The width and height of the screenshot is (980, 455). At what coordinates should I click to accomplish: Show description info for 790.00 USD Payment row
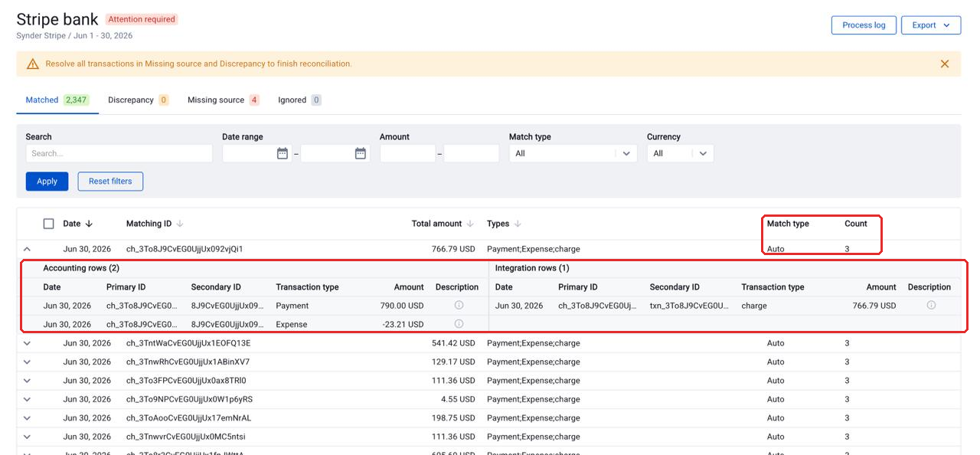tap(459, 305)
